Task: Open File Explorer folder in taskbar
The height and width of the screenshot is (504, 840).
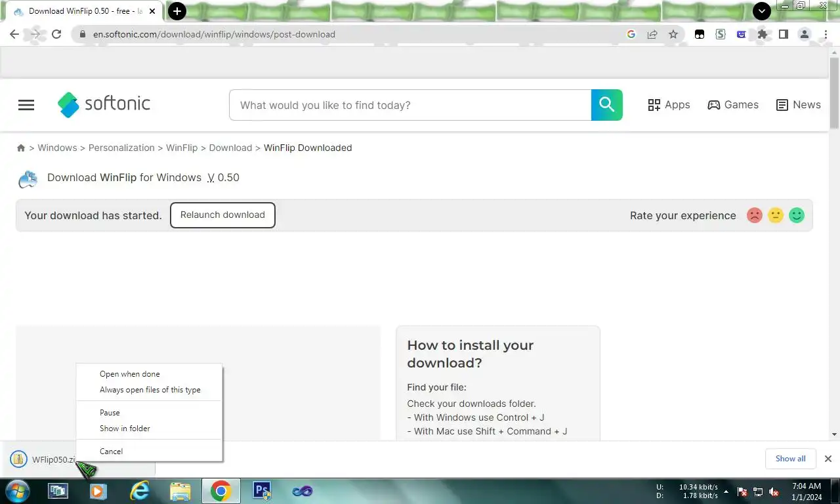Action: 180,491
